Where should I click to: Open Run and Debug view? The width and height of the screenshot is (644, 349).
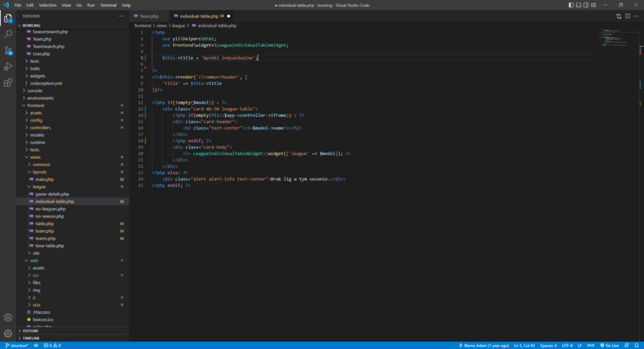point(8,67)
